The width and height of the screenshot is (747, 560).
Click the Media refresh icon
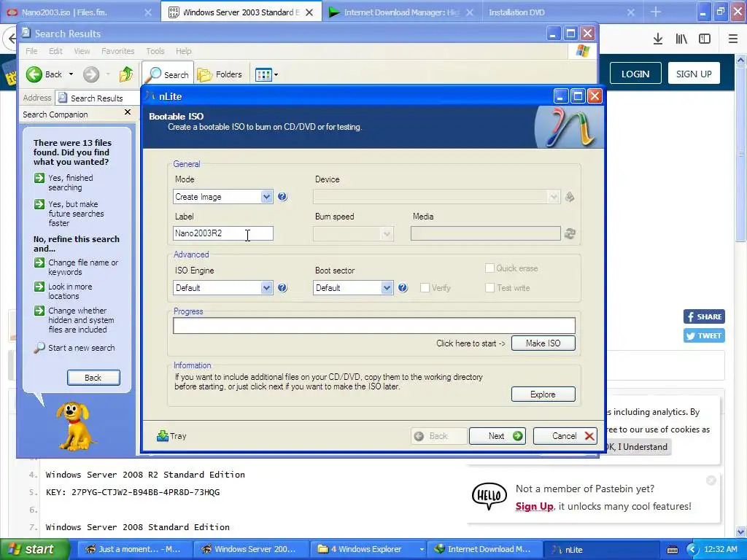[570, 233]
